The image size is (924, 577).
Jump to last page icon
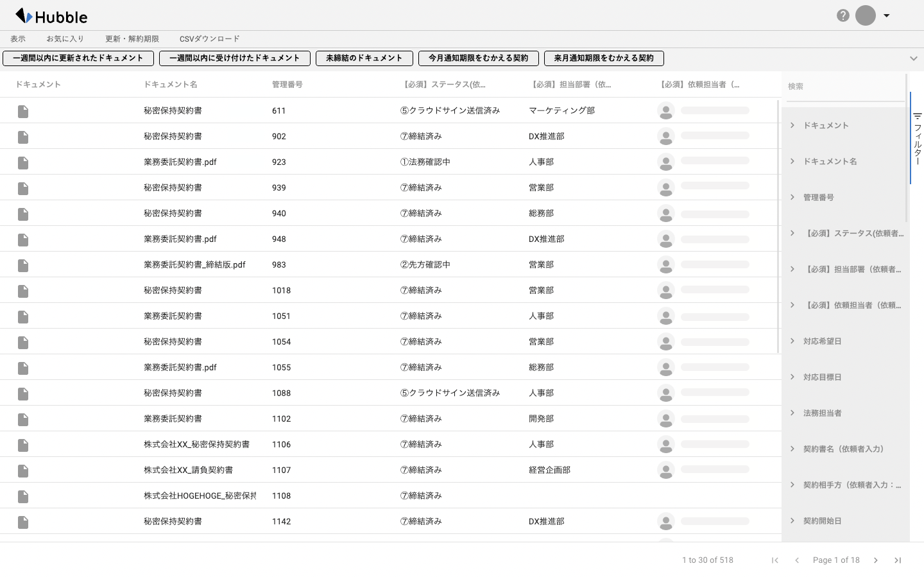click(898, 560)
